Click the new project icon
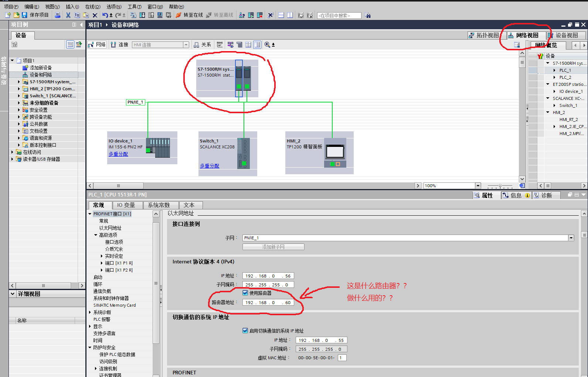This screenshot has height=377, width=588. (x=8, y=15)
